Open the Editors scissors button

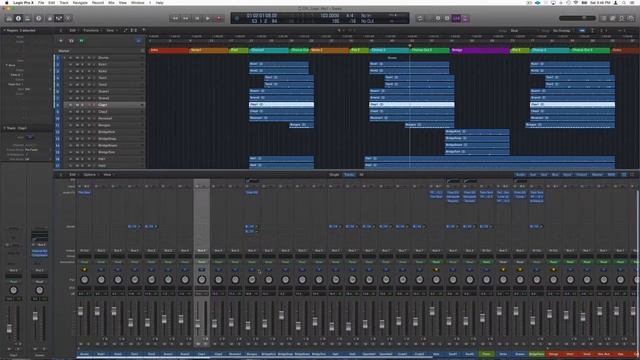[68, 18]
